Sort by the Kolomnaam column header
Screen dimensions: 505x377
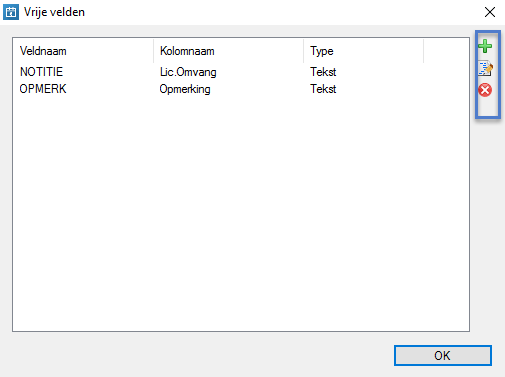[229, 51]
